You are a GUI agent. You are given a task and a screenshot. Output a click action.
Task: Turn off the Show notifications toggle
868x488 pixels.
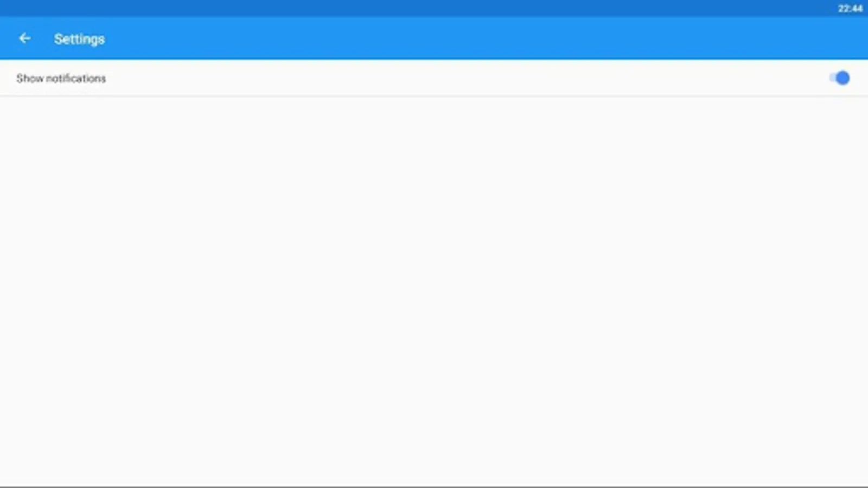[839, 78]
